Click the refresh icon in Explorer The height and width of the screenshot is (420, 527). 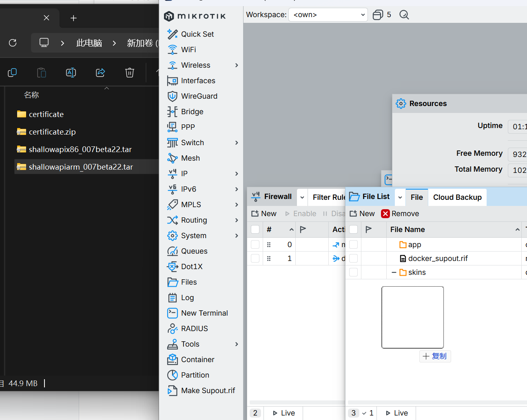(13, 43)
